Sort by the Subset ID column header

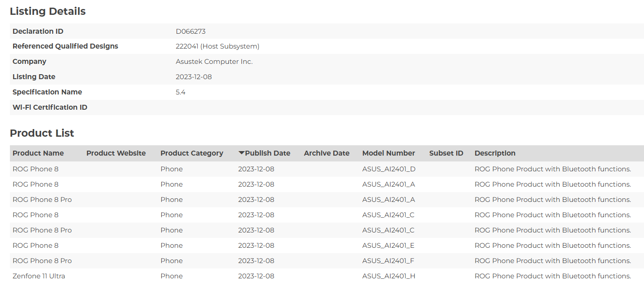click(446, 153)
